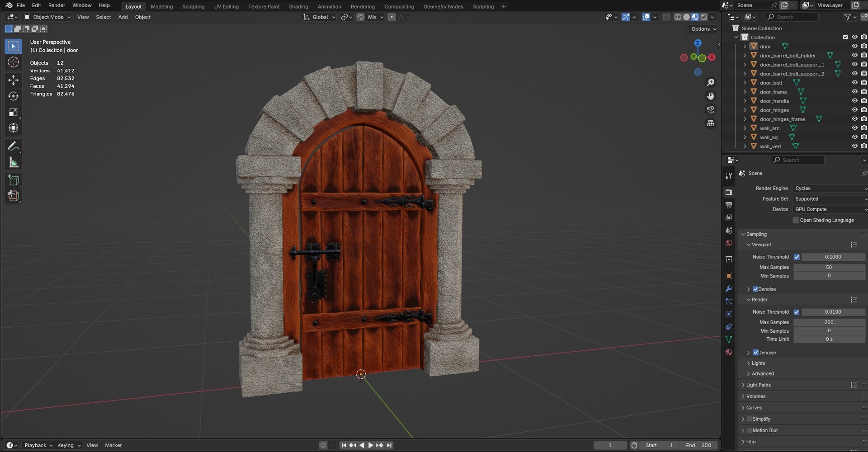This screenshot has height=452, width=868.
Task: Toggle Render Denoise checkbox
Action: [x=755, y=353]
